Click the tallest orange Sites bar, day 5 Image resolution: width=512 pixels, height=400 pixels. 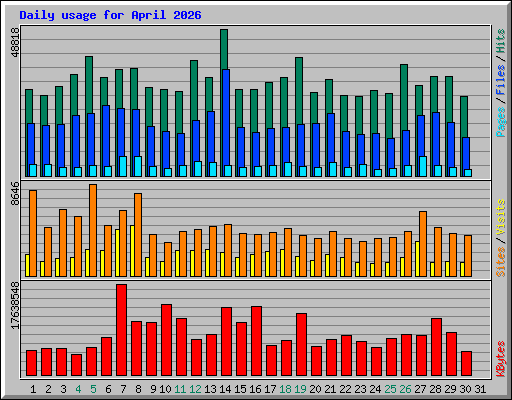click(x=93, y=230)
